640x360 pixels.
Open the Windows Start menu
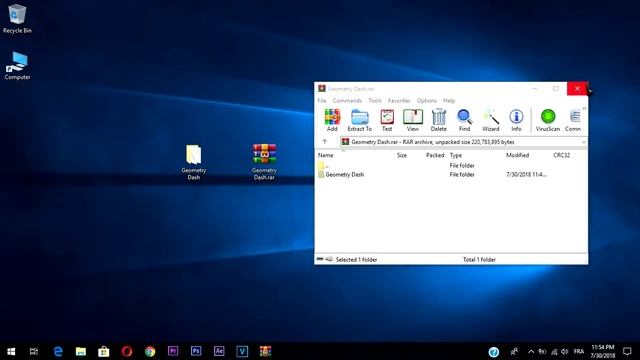pos(11,351)
